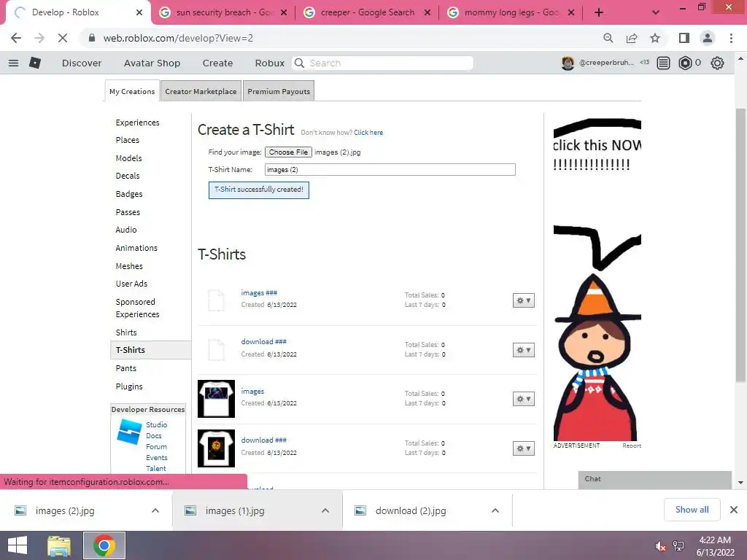Expand options for download (2).jpg download
The width and height of the screenshot is (747, 560).
click(495, 510)
